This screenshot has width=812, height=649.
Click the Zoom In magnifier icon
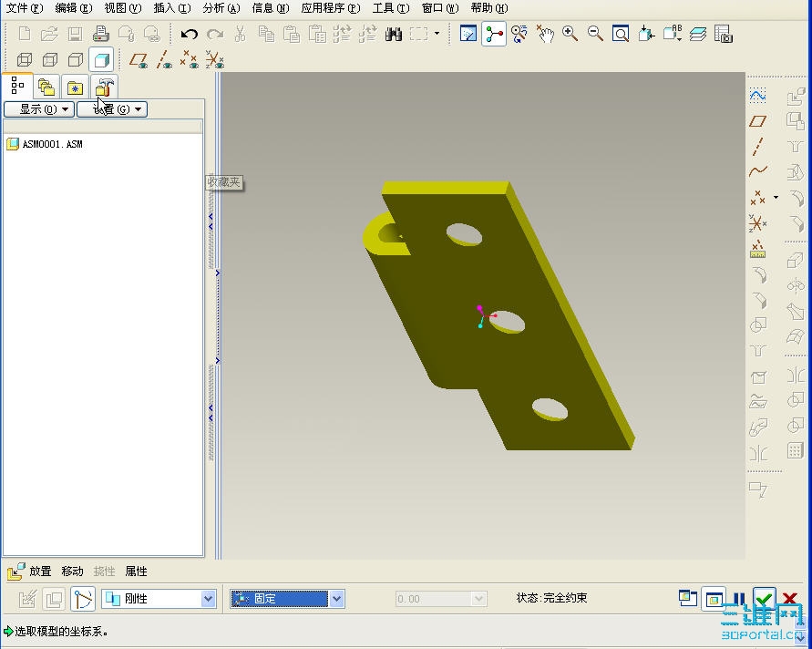pos(570,35)
